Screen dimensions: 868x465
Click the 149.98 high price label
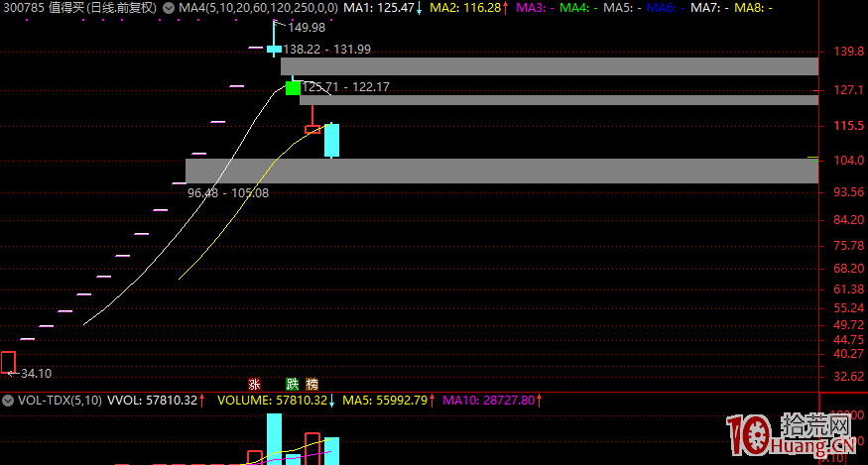[307, 27]
